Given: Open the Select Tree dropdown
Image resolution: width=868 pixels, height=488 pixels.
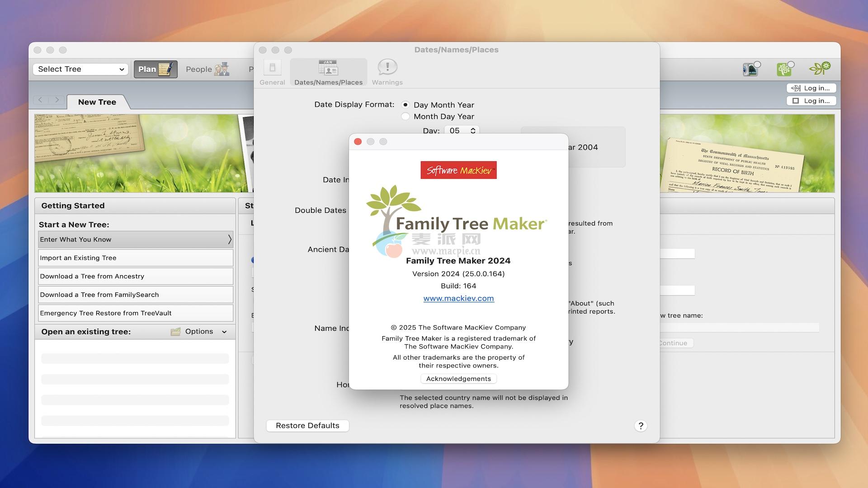Looking at the screenshot, I should coord(80,69).
